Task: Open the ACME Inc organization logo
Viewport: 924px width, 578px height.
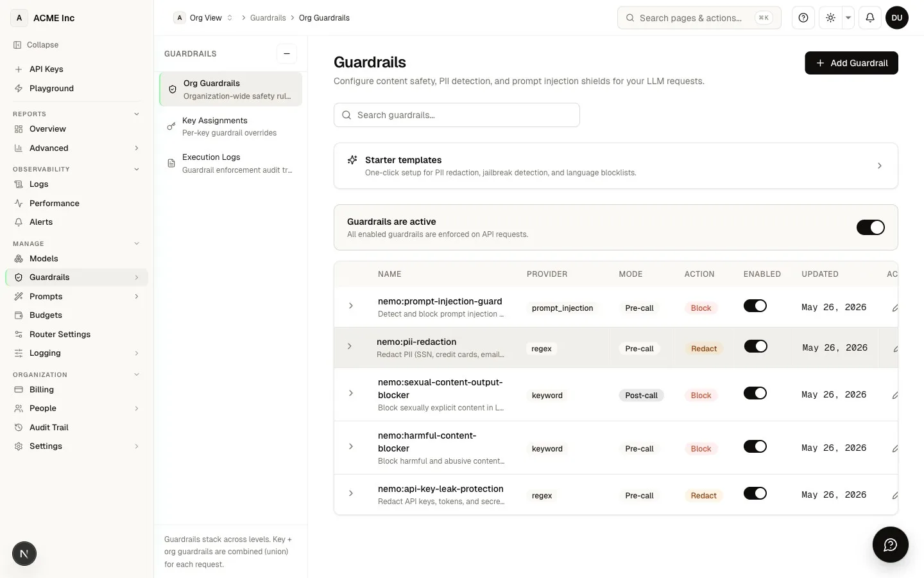Action: (x=19, y=18)
